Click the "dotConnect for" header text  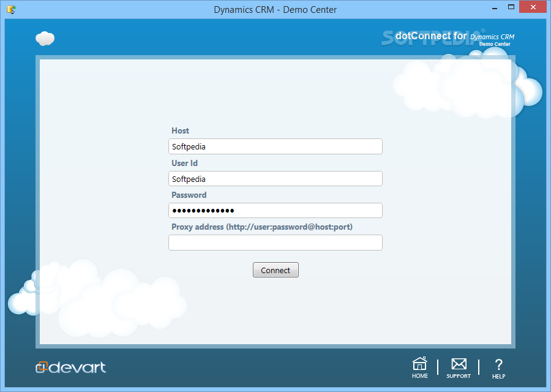tap(431, 36)
